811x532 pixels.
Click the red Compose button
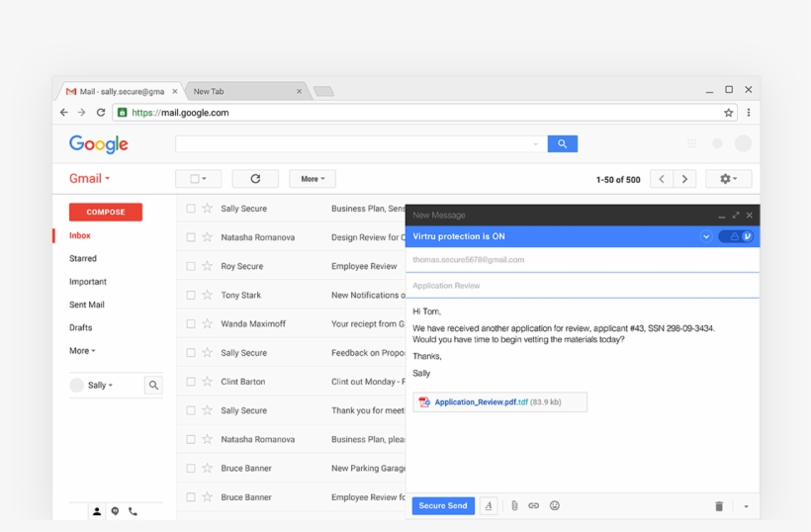tap(106, 212)
